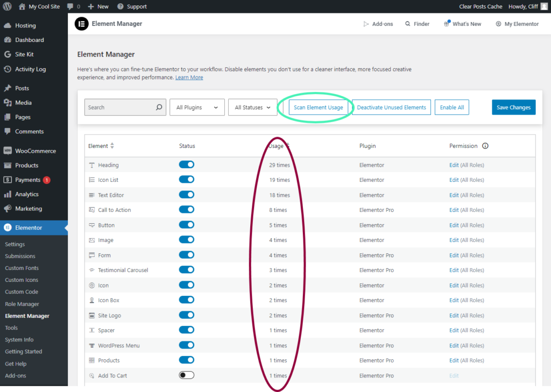This screenshot has height=392, width=551.
Task: Click the Scan Element Usage button
Action: coord(318,107)
